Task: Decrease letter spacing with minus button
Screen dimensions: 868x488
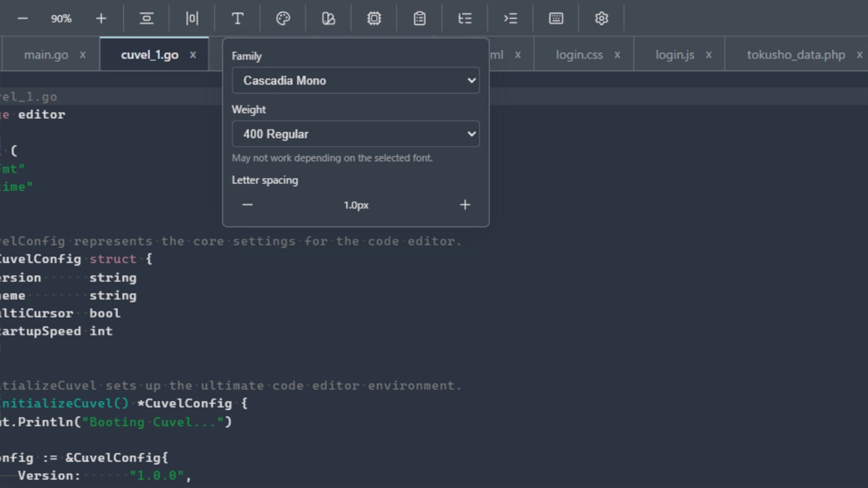Action: [247, 205]
